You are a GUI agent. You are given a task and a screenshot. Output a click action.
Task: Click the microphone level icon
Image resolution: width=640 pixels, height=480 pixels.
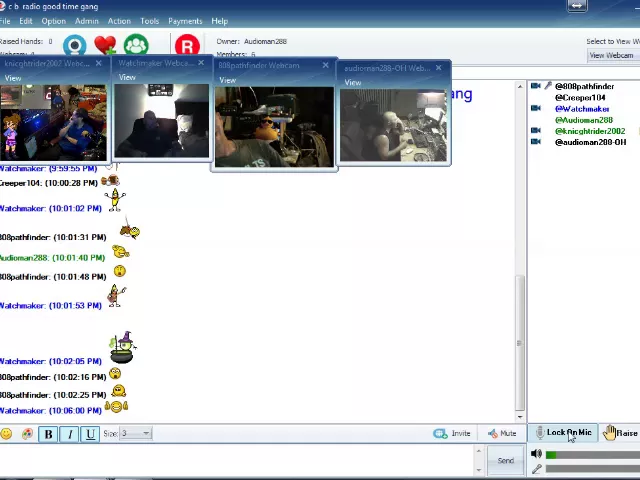coord(537,469)
